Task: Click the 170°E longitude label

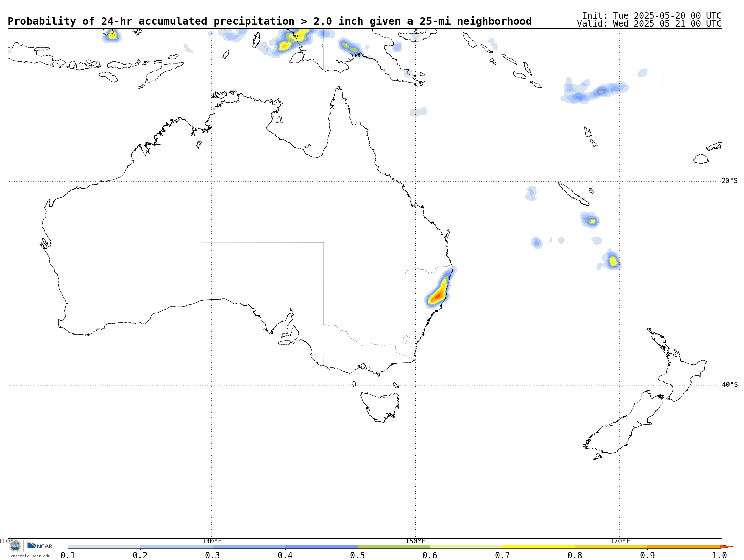Action: [620, 541]
